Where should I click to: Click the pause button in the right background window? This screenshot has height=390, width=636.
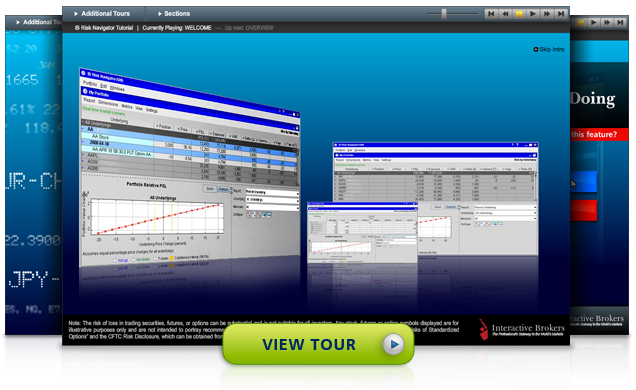tap(581, 22)
